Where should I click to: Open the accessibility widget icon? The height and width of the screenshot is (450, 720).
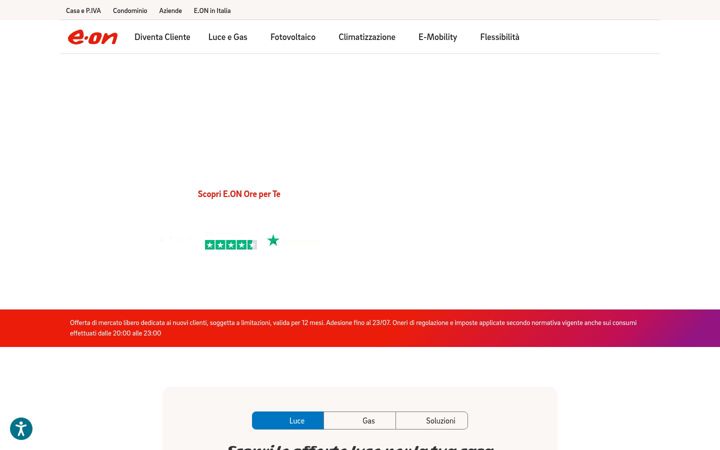pyautogui.click(x=21, y=429)
